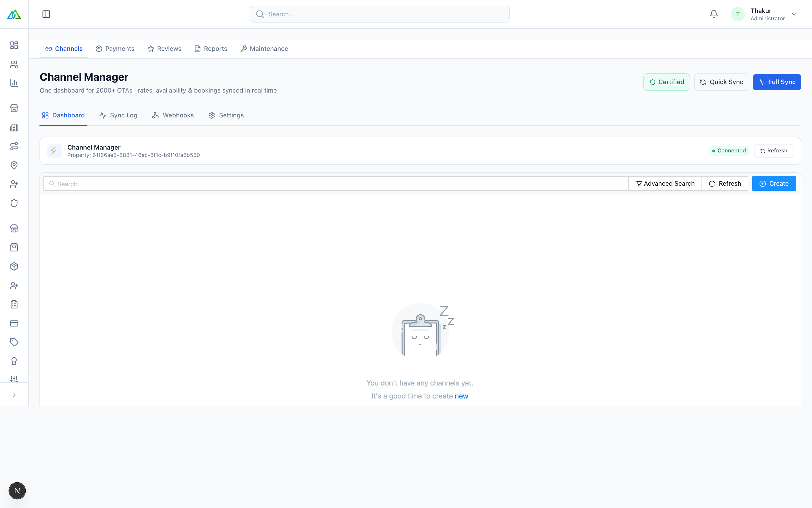This screenshot has width=812, height=508.
Task: Start a Full Sync
Action: point(777,82)
